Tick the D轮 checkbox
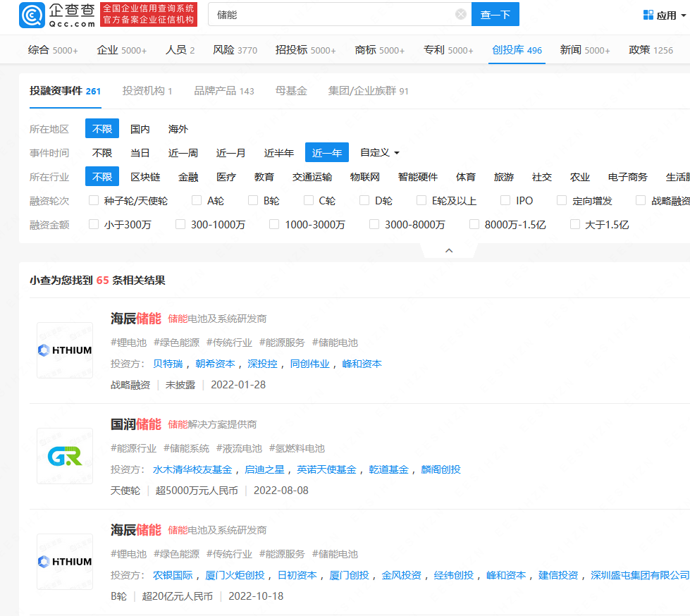690x616 pixels. point(364,201)
